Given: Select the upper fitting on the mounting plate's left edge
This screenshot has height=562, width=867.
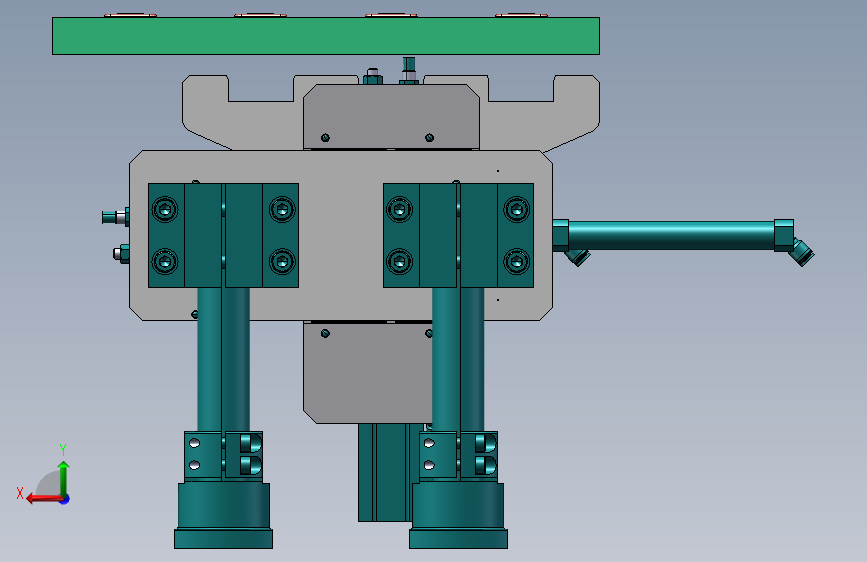Looking at the screenshot, I should (116, 217).
